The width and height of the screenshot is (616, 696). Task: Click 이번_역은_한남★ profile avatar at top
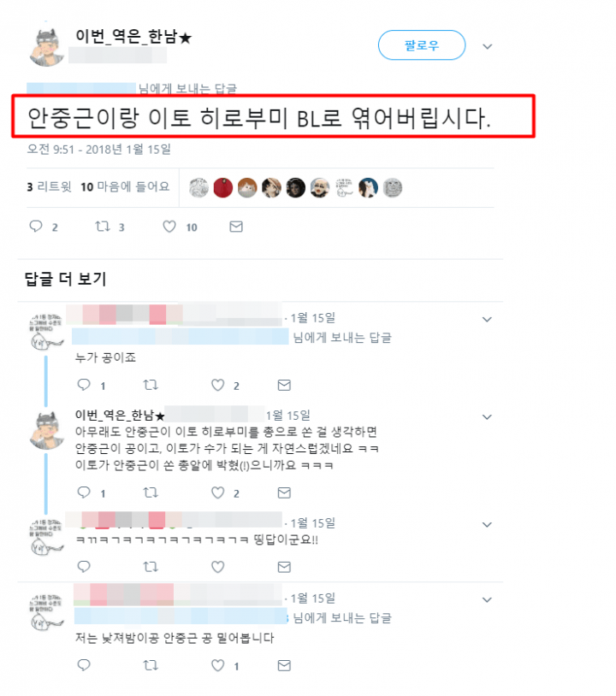[x=47, y=47]
